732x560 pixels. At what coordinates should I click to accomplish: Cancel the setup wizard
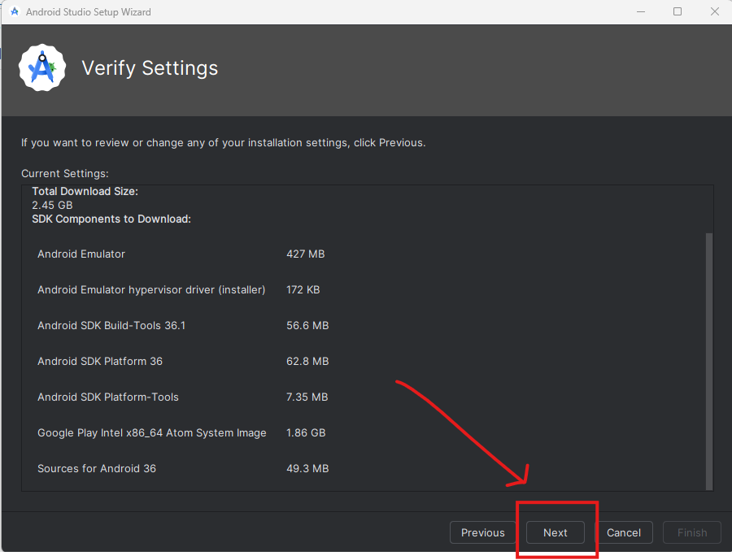[x=624, y=532]
